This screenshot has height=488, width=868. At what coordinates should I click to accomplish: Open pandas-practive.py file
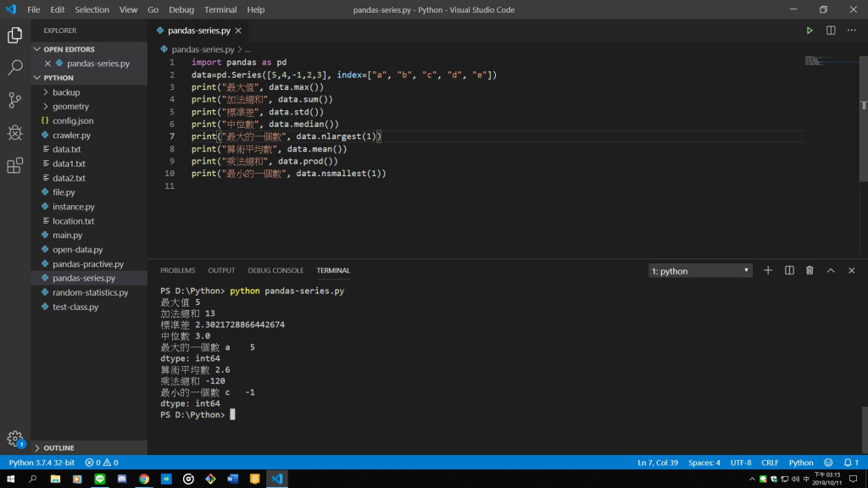89,264
